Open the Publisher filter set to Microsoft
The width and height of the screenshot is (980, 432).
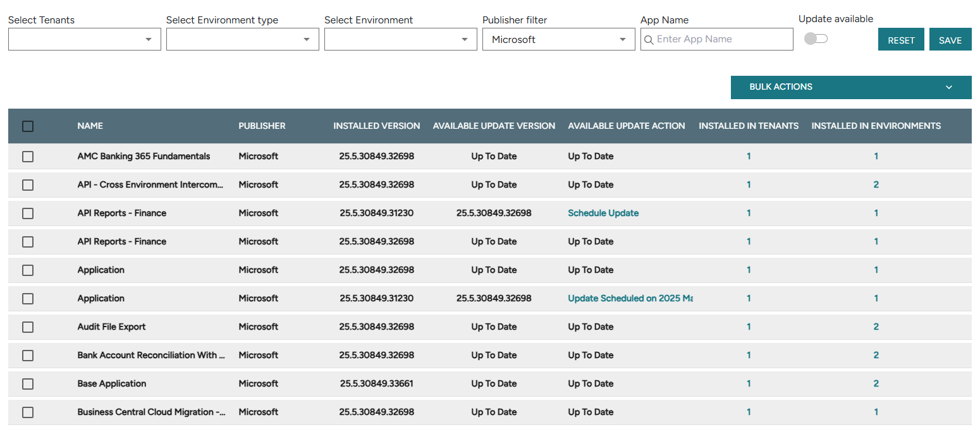pos(558,39)
